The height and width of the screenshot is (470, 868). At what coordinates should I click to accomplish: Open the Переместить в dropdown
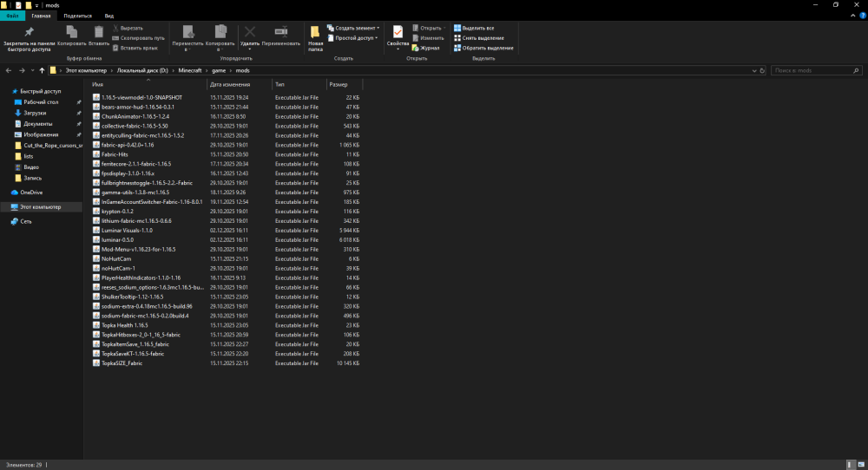point(187,38)
